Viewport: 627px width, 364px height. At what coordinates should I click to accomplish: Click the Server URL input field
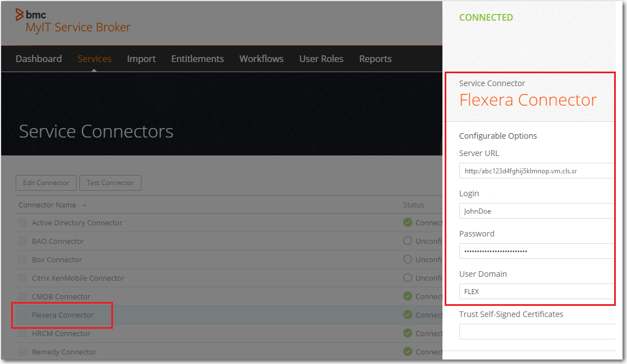[x=536, y=171]
